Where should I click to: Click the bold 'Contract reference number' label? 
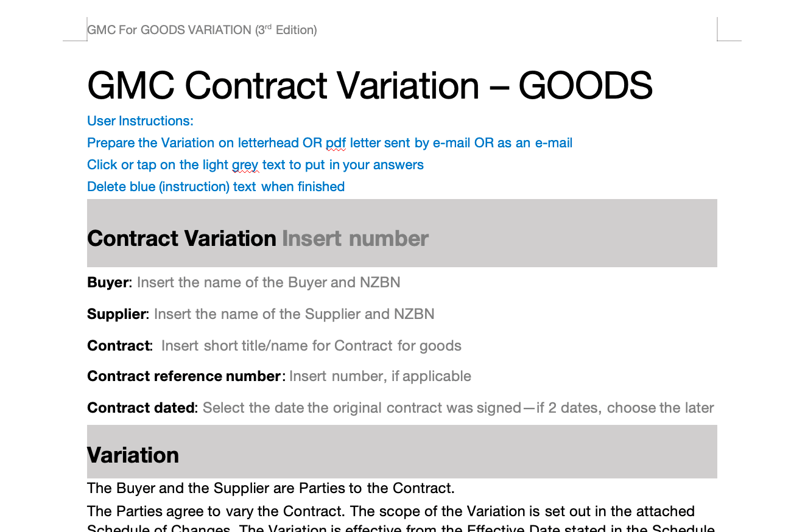click(184, 376)
